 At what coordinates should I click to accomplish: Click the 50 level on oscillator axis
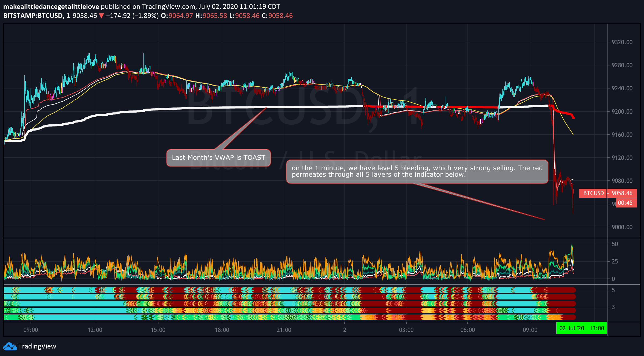pos(615,244)
